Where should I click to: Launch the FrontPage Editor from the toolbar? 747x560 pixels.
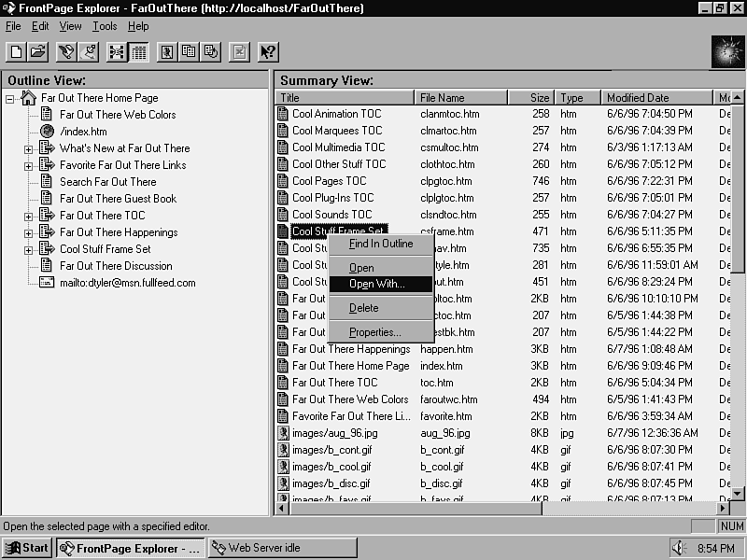point(67,52)
